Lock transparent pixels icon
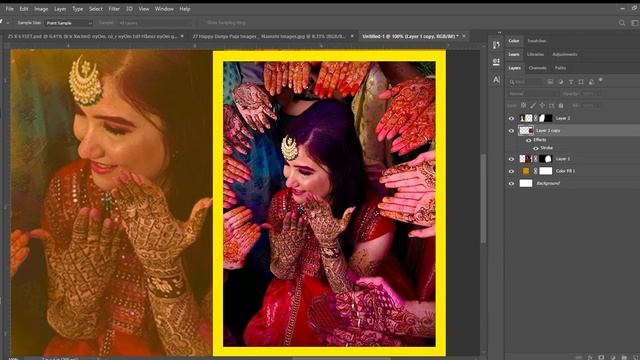The width and height of the screenshot is (640, 360). tap(523, 105)
